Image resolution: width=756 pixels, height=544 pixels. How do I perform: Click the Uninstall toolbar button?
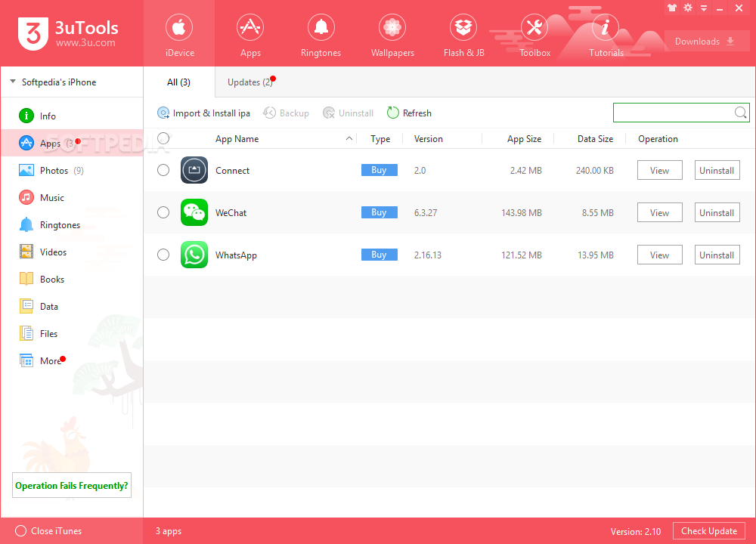pyautogui.click(x=348, y=113)
